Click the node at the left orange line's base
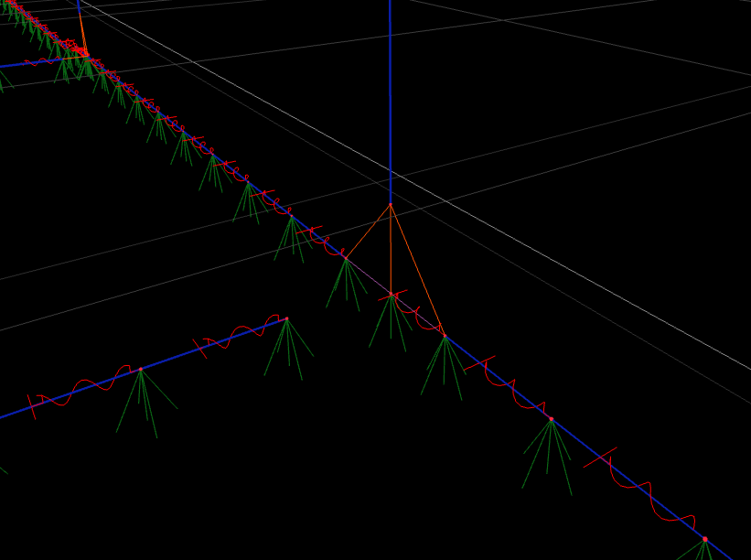This screenshot has width=751, height=560. tap(346, 259)
